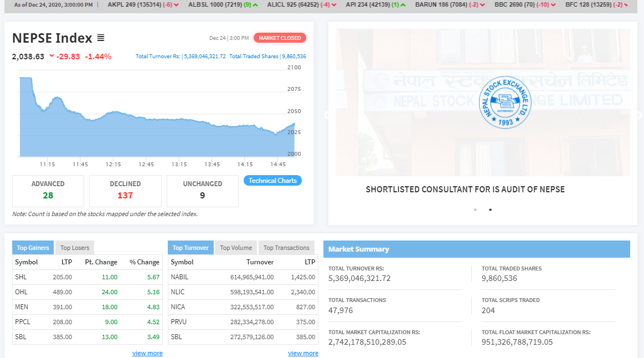Open Technical Charts button
The height and width of the screenshot is (358, 644).
click(272, 181)
